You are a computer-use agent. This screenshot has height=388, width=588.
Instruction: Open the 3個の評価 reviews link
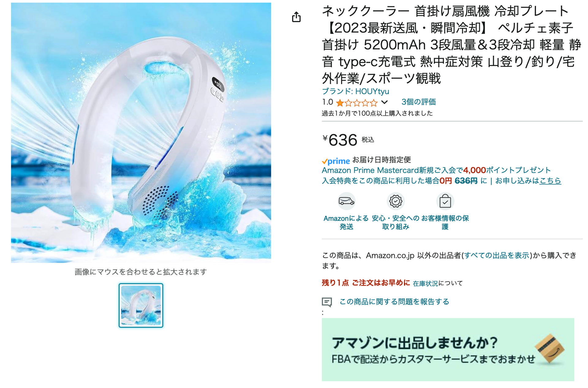tap(418, 102)
